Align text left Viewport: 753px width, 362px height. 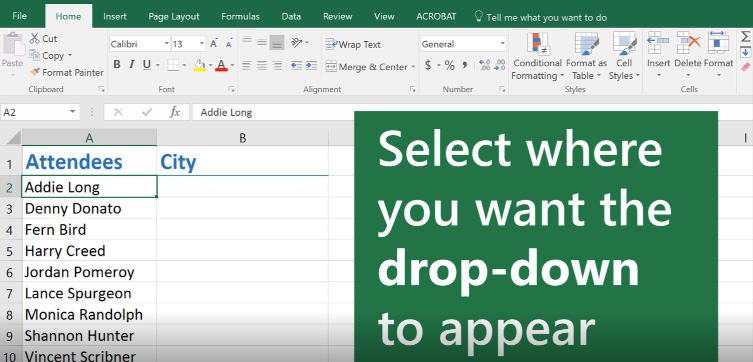coord(247,65)
